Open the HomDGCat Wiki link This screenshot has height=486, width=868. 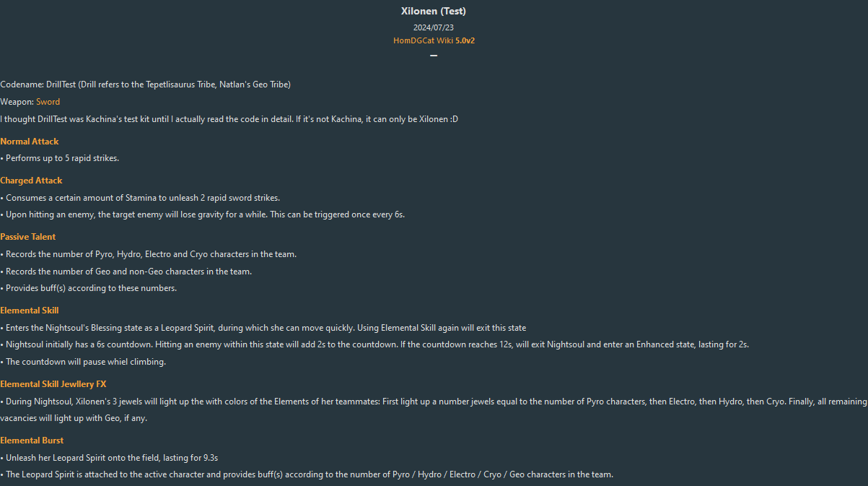pyautogui.click(x=423, y=40)
